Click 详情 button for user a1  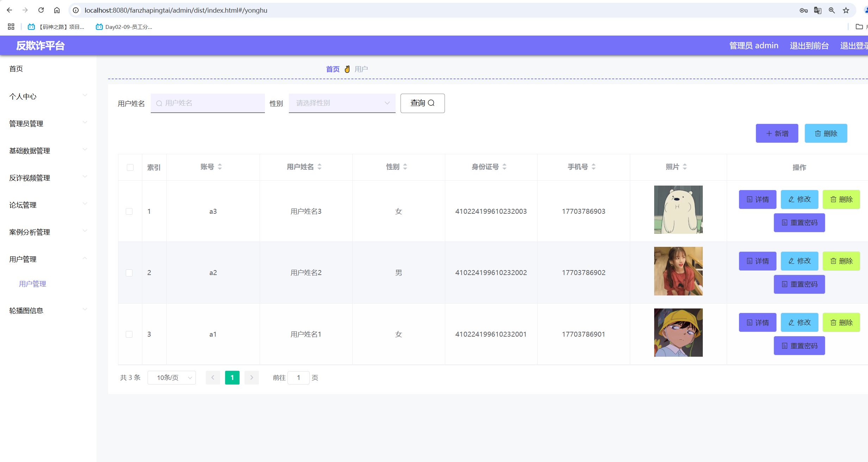click(757, 323)
